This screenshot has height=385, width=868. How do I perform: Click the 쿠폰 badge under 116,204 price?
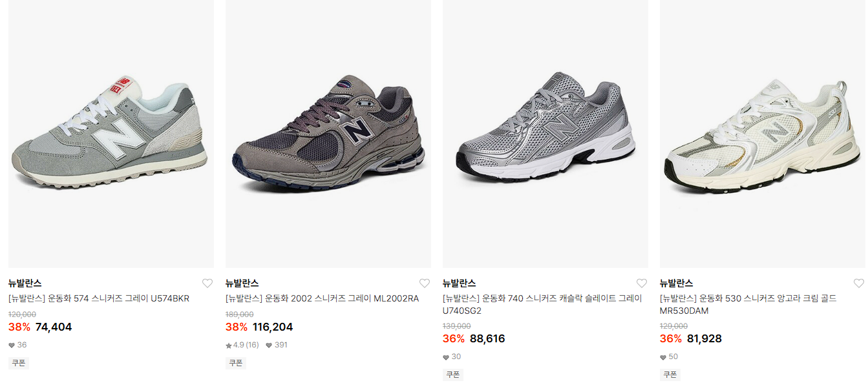(x=236, y=363)
